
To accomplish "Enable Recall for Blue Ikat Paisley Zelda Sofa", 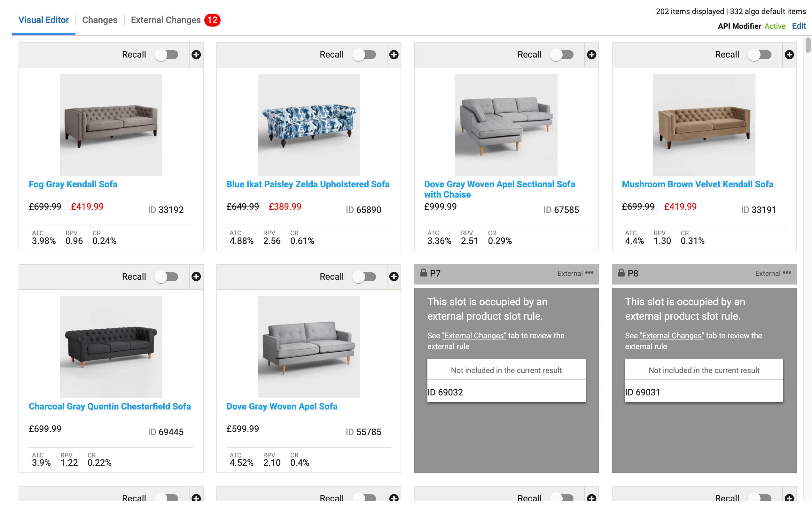I will 364,55.
